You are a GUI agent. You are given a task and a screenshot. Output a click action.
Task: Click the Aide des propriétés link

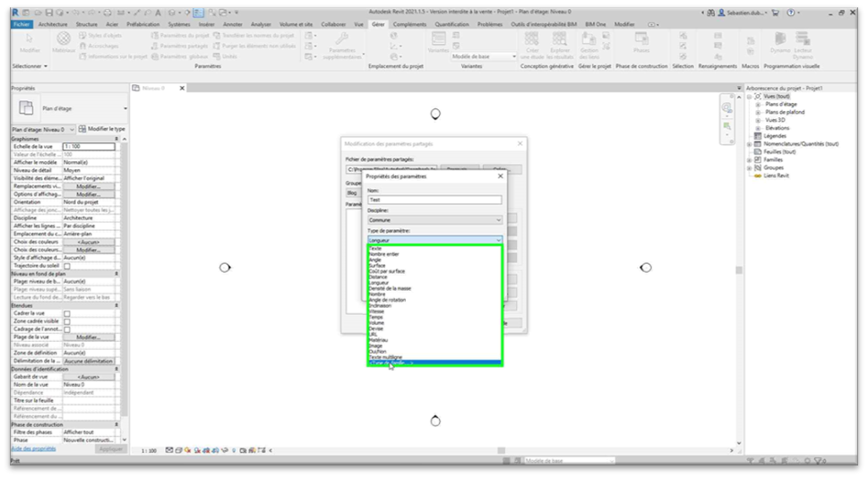tap(32, 448)
